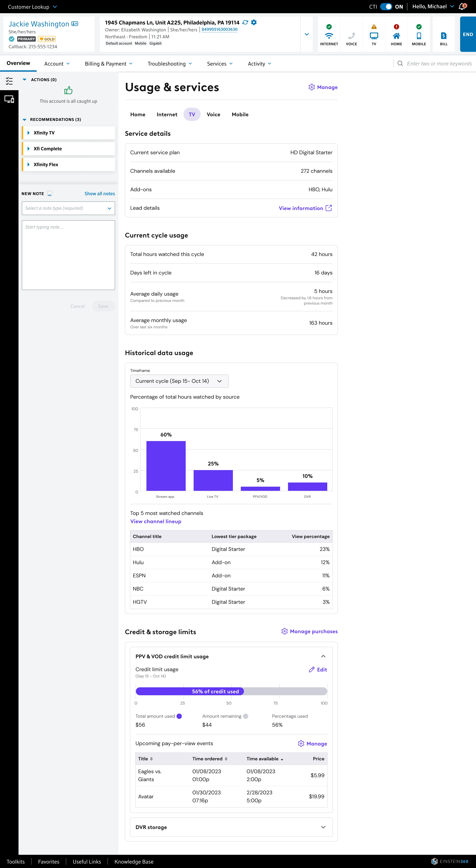The width and height of the screenshot is (476, 868).
Task: Open the Services menu
Action: [x=220, y=64]
